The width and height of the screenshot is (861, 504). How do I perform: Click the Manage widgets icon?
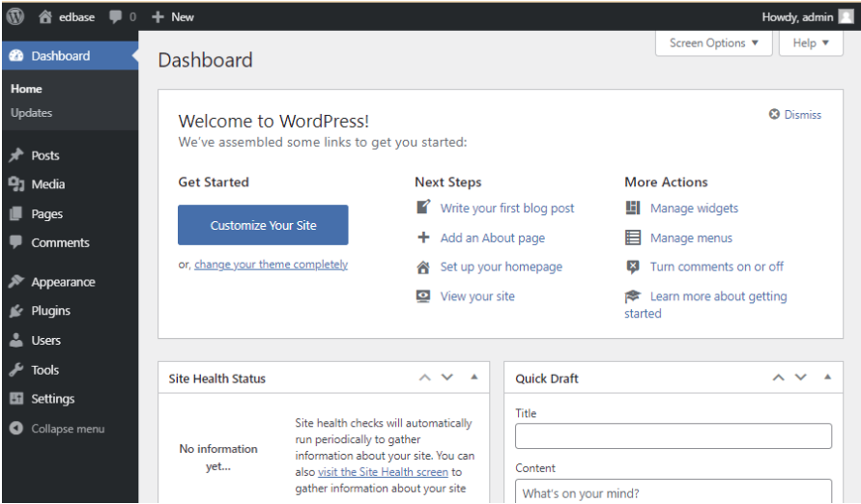[633, 208]
